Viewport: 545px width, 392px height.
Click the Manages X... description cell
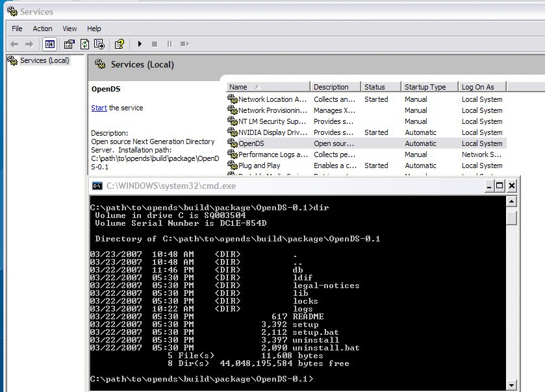pyautogui.click(x=335, y=110)
